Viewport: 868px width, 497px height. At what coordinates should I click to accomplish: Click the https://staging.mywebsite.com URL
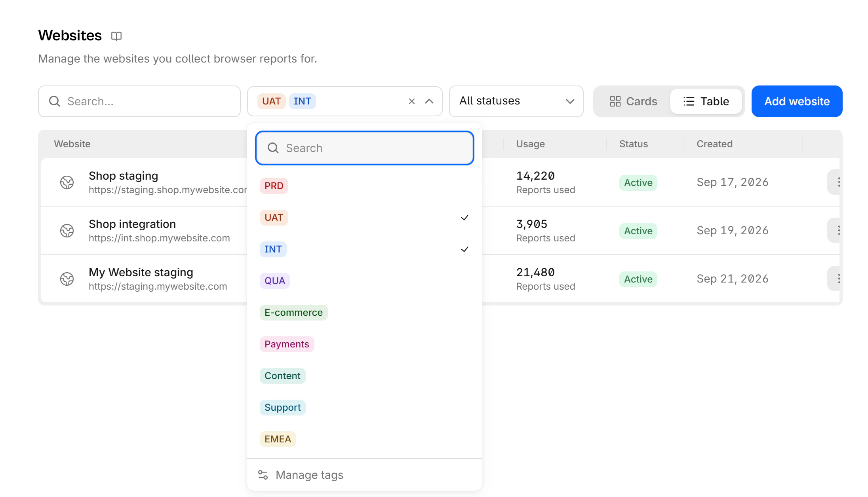(158, 286)
